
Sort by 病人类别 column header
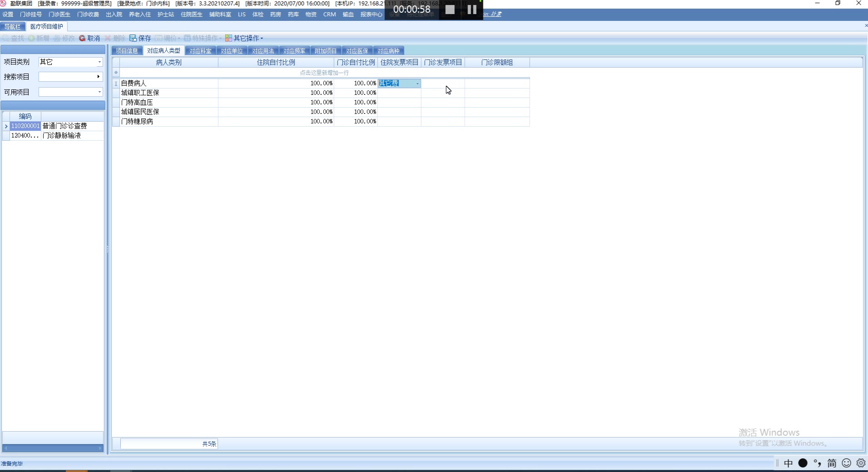pos(169,63)
